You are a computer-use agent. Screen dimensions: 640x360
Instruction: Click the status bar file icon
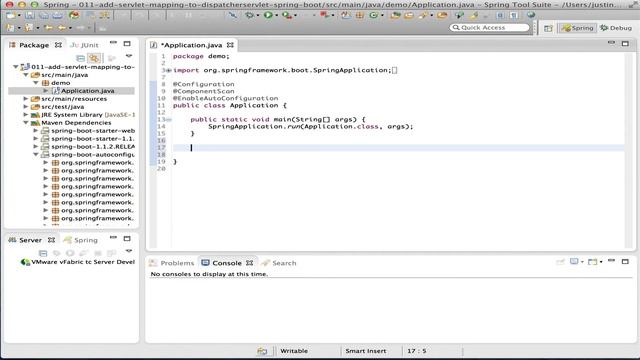pos(262,351)
